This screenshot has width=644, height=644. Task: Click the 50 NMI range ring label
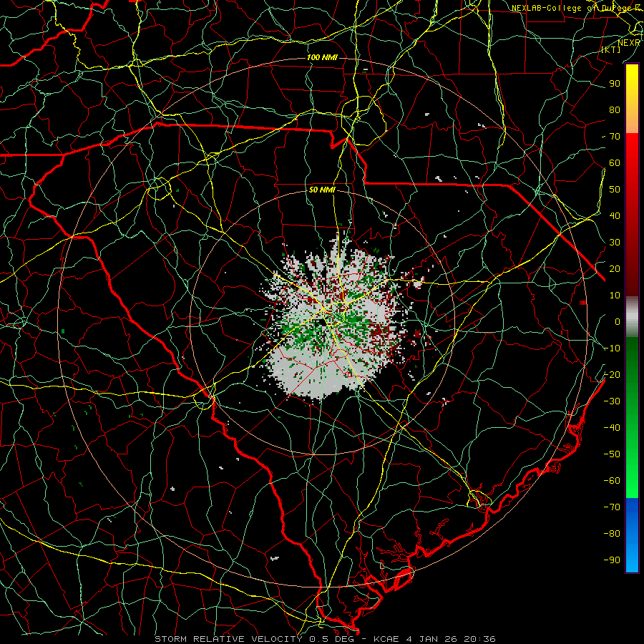point(322,190)
